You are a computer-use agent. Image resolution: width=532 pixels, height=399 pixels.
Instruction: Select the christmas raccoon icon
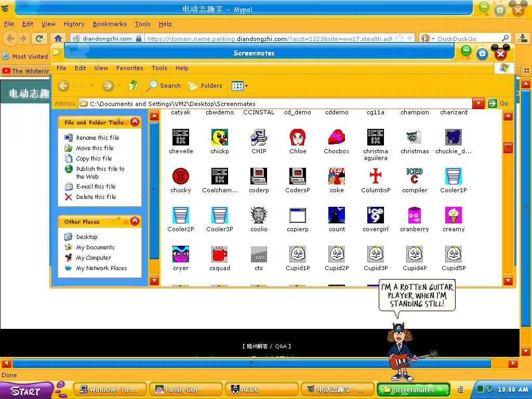point(415,137)
